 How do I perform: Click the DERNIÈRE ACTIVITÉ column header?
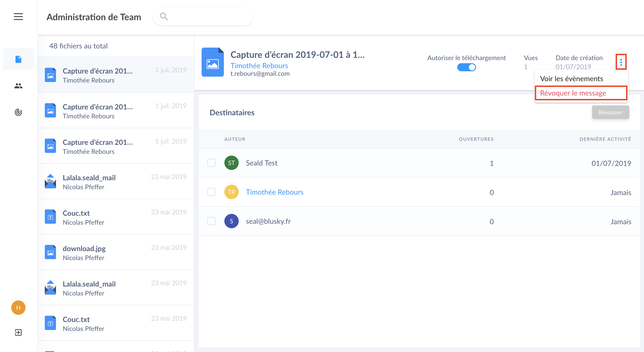pyautogui.click(x=605, y=139)
